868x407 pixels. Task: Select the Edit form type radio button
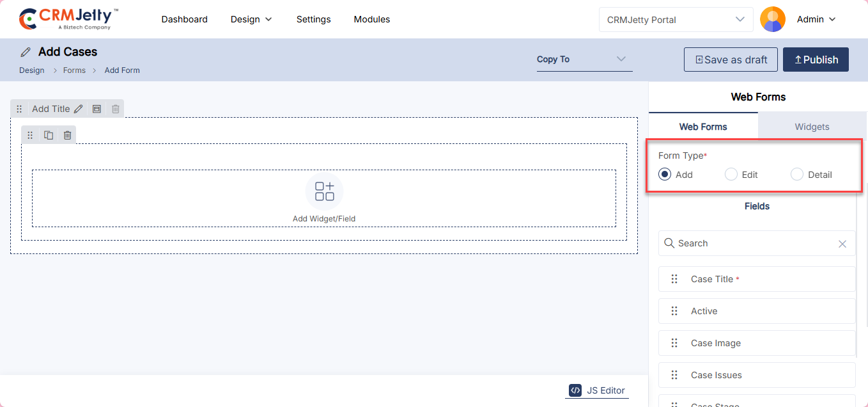pyautogui.click(x=731, y=174)
